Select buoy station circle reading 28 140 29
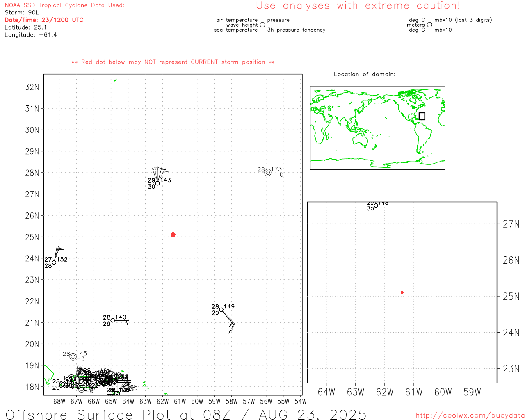 [x=113, y=320]
